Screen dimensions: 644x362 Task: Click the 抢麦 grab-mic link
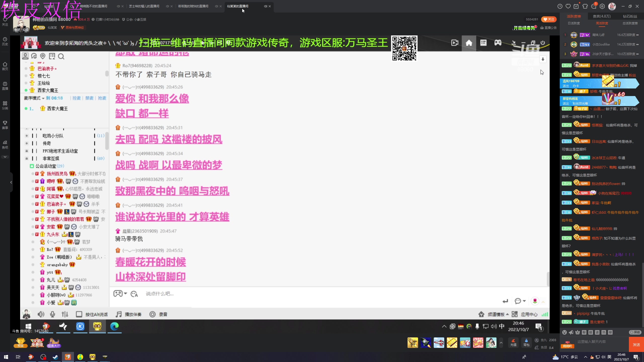pos(102,98)
